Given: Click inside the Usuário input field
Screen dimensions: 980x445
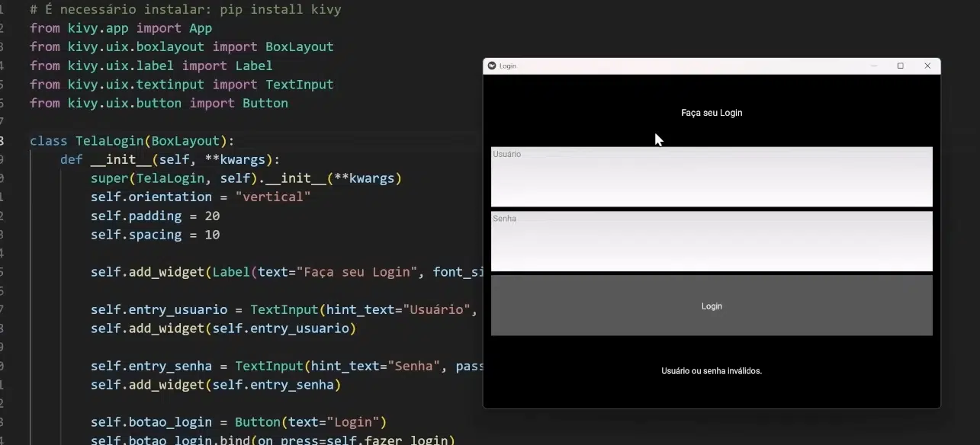Looking at the screenshot, I should pos(711,177).
